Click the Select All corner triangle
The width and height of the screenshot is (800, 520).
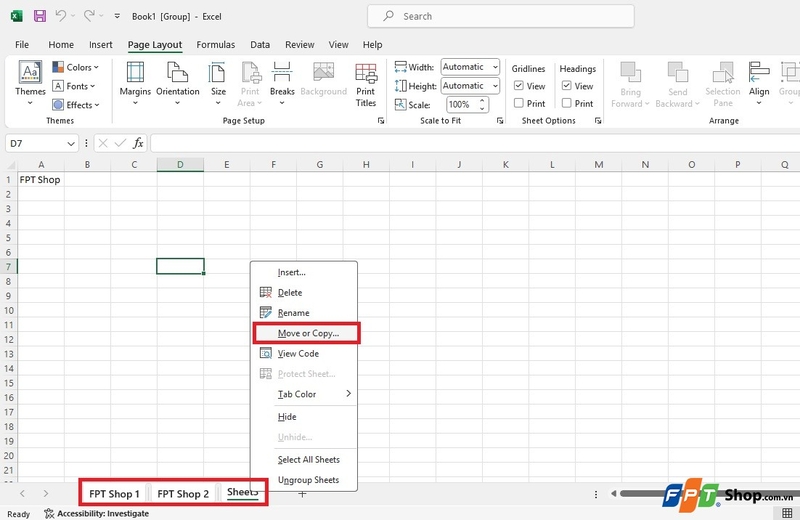(10, 165)
